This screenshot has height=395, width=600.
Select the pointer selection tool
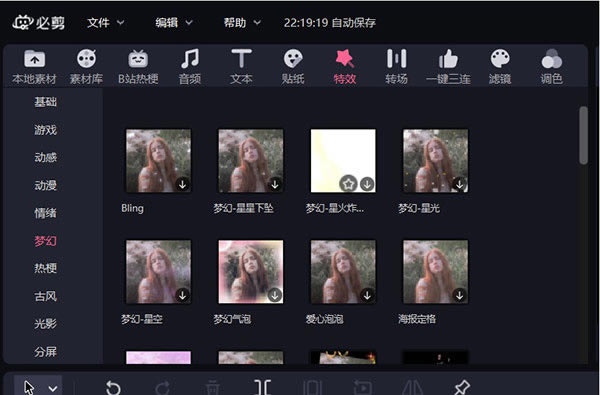(x=29, y=387)
